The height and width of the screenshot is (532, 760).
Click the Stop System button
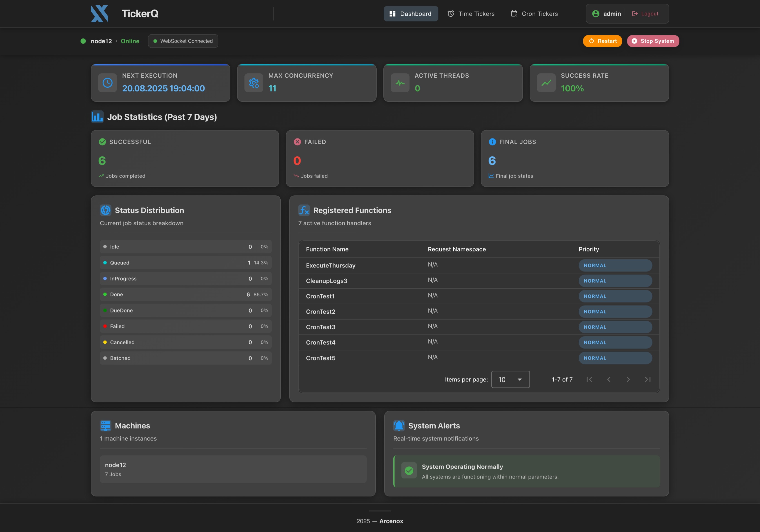(x=652, y=41)
